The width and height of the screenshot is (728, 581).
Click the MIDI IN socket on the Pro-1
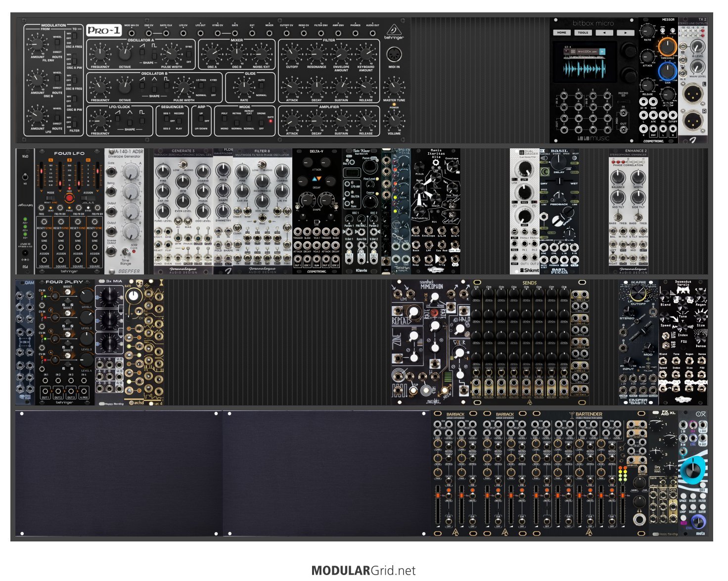click(x=394, y=54)
